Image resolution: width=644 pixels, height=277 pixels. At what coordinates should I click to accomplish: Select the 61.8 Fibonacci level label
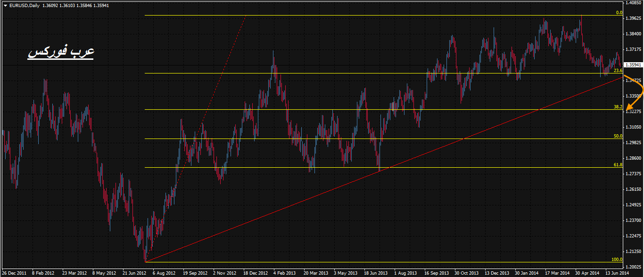point(618,165)
